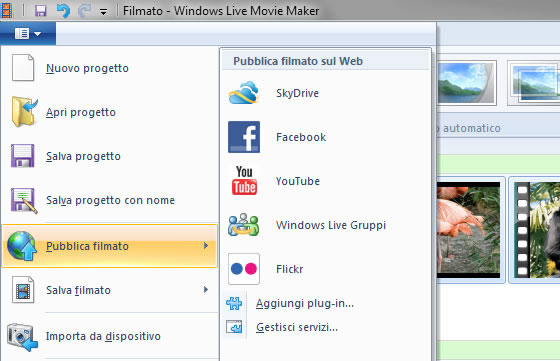Open Aggiungi plug-in... option
This screenshot has height=361, width=560.
(326, 303)
